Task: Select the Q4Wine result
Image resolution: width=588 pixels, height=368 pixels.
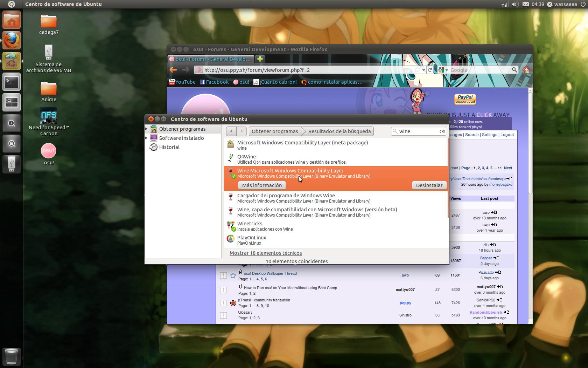Action: tap(335, 159)
